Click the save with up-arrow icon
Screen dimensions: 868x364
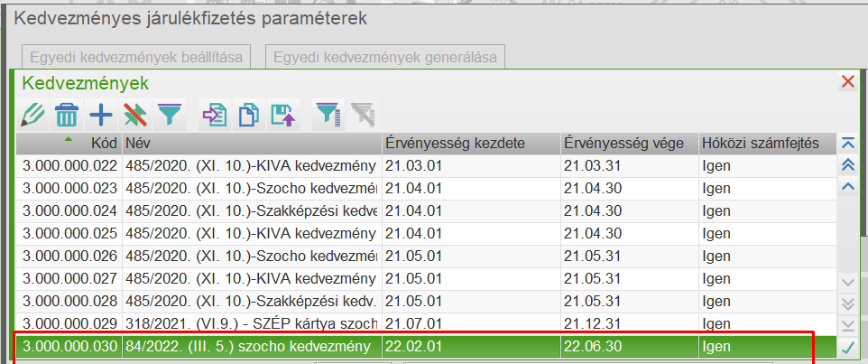click(283, 115)
